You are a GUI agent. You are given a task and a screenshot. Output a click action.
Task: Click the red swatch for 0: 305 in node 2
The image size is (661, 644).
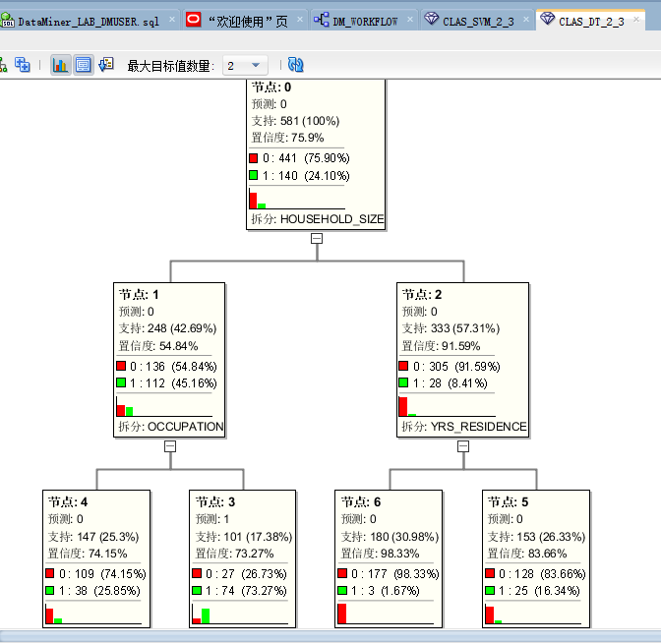[x=403, y=366]
